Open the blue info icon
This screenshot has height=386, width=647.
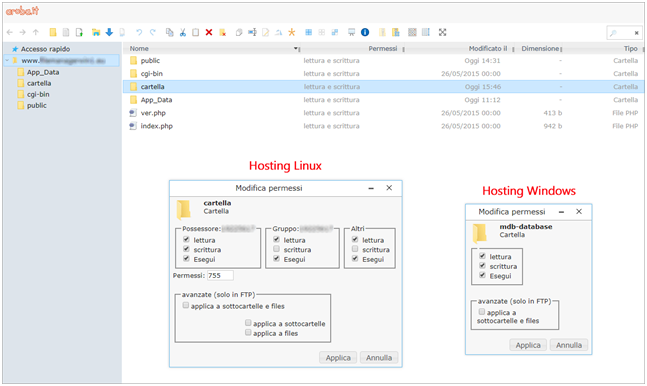pyautogui.click(x=365, y=32)
